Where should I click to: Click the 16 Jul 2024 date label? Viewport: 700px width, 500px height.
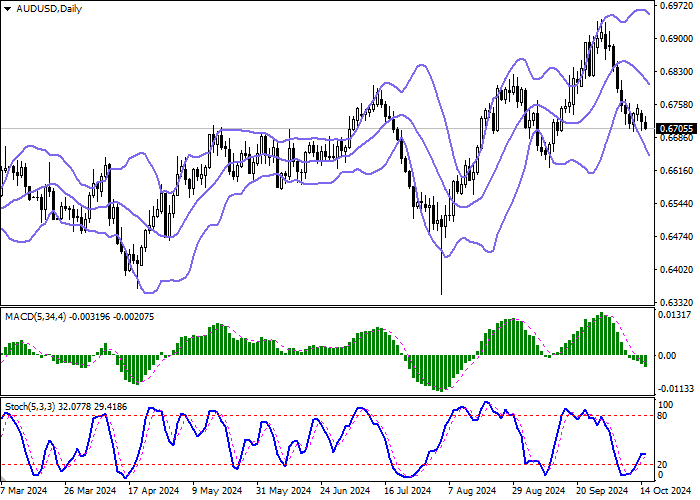click(x=408, y=491)
